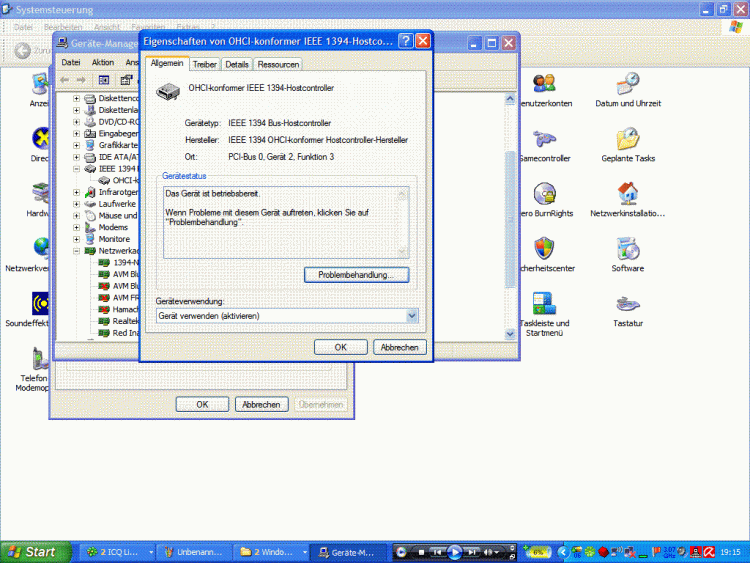Select the OHCI-konformer device tree item
The width and height of the screenshot is (750, 563).
(119, 180)
